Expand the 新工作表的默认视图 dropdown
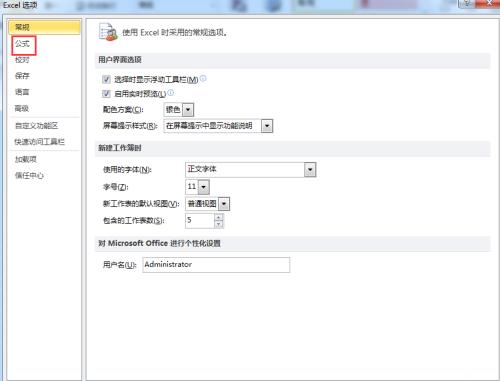The height and width of the screenshot is (381, 500). (224, 204)
